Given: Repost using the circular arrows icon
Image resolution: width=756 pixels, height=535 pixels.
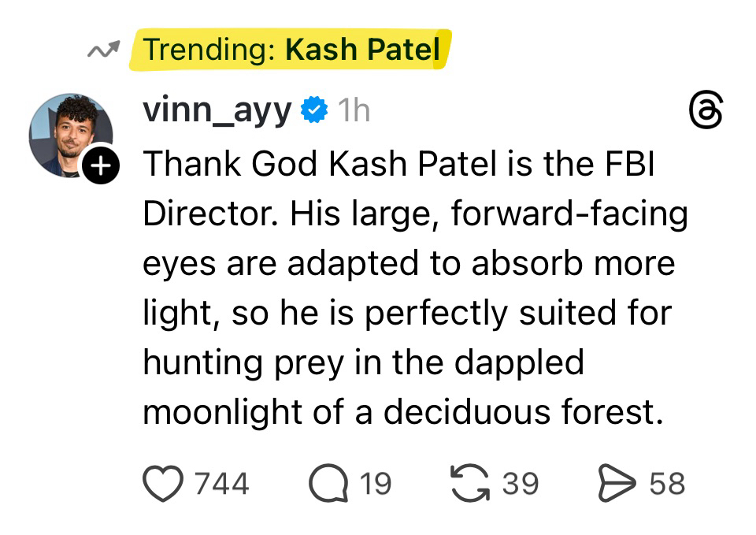Looking at the screenshot, I should [x=469, y=482].
